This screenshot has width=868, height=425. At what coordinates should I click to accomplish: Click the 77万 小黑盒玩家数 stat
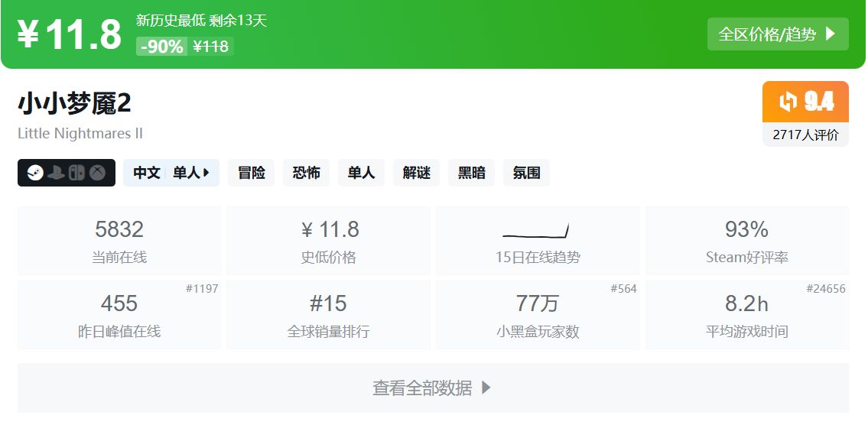(538, 315)
